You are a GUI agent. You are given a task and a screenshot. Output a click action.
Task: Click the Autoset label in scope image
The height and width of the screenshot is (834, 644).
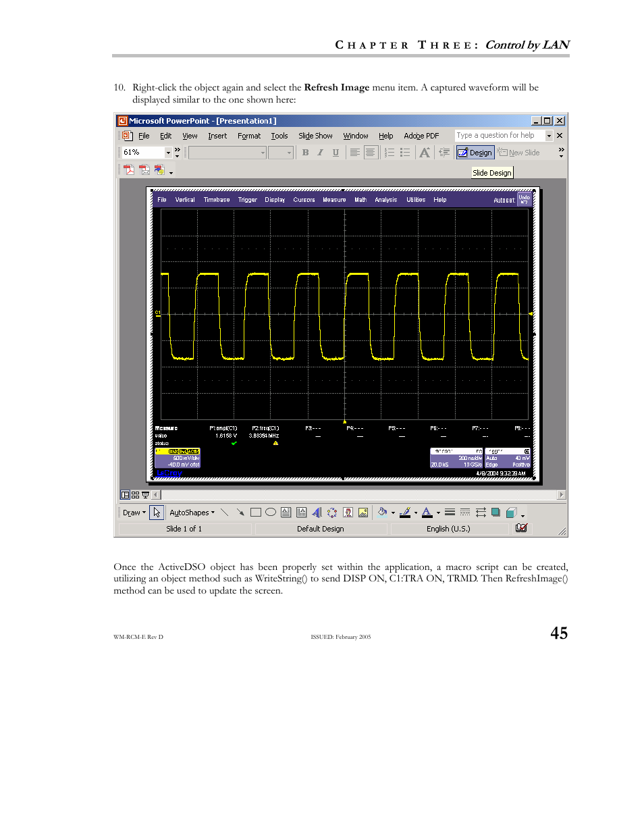click(x=504, y=201)
